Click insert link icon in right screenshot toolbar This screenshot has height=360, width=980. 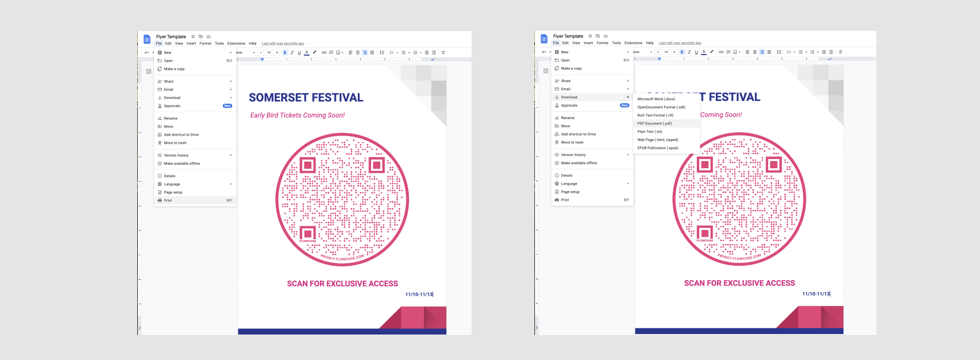point(721,52)
